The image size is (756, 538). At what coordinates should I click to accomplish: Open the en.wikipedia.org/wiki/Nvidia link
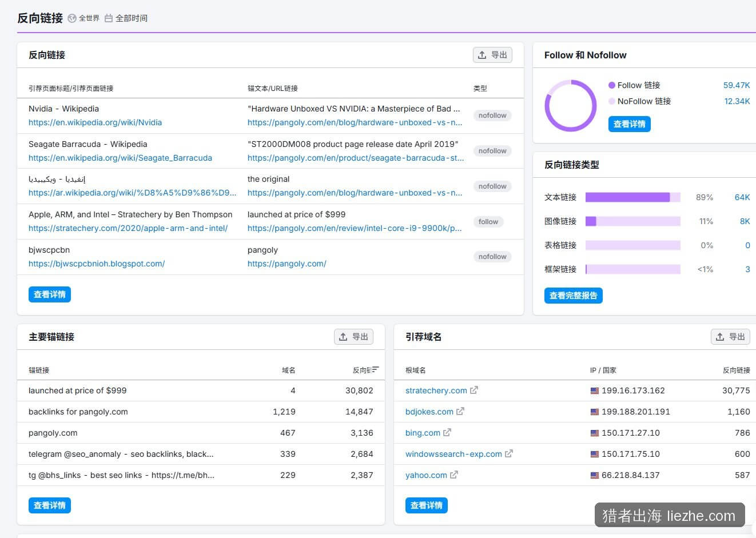point(95,122)
